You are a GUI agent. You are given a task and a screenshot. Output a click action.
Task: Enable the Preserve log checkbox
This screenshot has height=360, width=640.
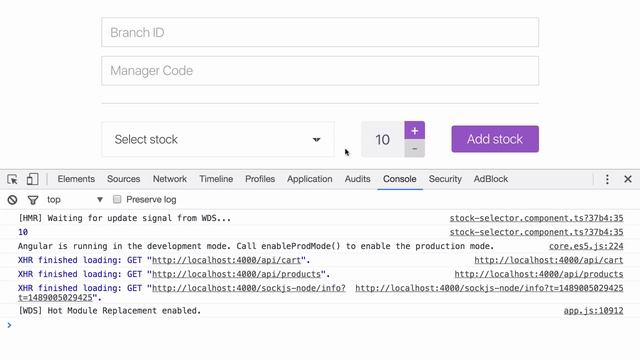[117, 199]
